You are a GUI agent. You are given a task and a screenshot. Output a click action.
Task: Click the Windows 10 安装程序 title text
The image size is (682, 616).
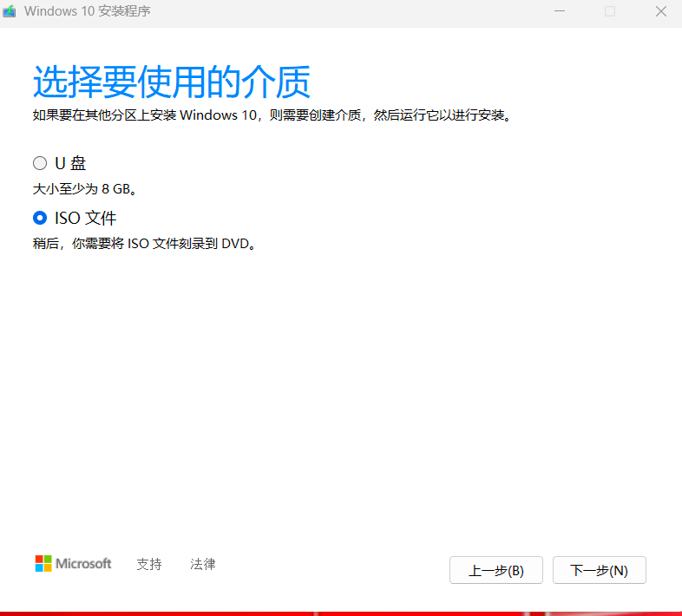coord(88,11)
